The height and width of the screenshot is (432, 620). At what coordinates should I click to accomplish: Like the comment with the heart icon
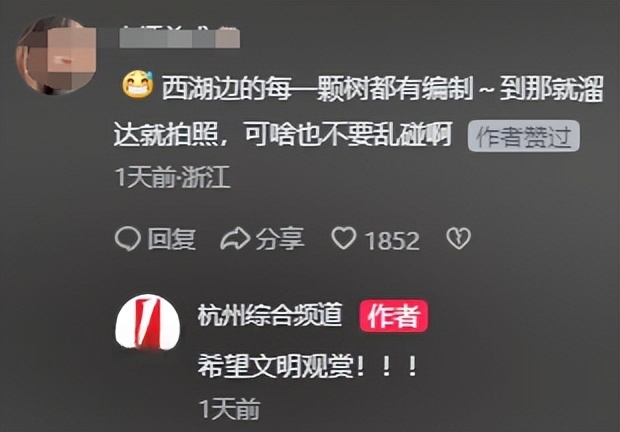point(344,238)
